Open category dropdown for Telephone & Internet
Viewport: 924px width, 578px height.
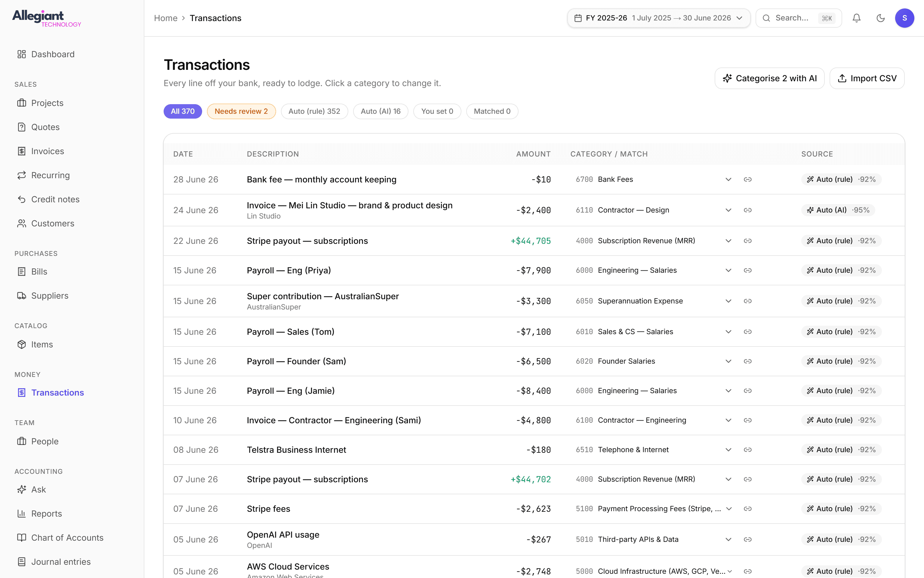coord(728,449)
